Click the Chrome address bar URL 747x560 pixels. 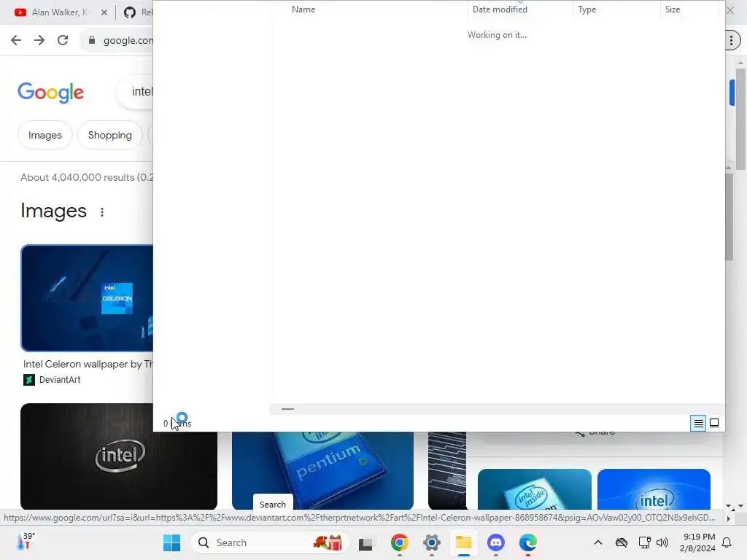(x=128, y=40)
